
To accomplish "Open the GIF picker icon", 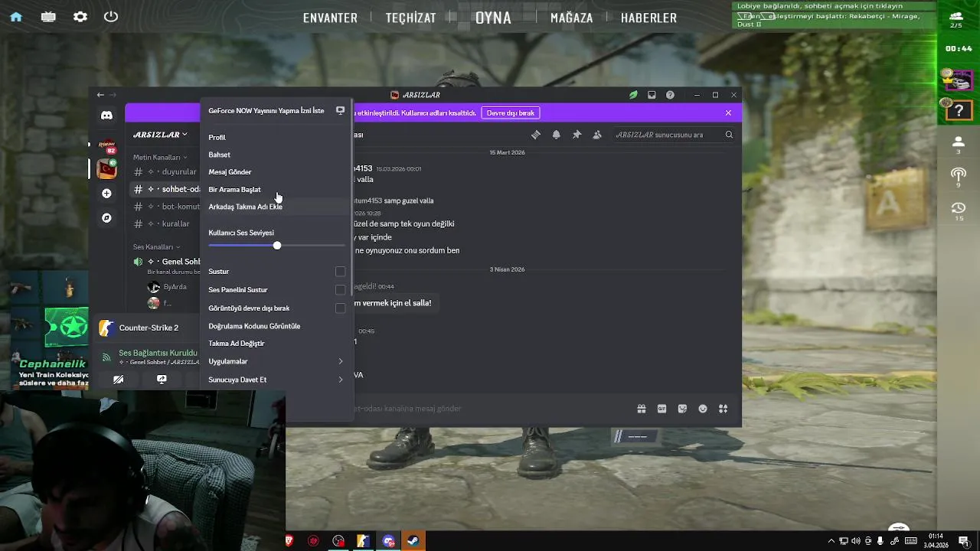I will click(661, 409).
